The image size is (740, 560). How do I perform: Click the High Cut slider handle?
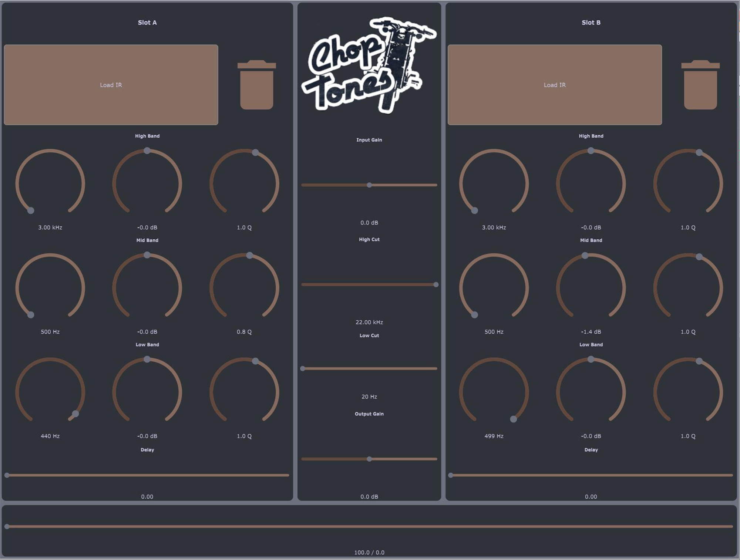[x=436, y=284]
